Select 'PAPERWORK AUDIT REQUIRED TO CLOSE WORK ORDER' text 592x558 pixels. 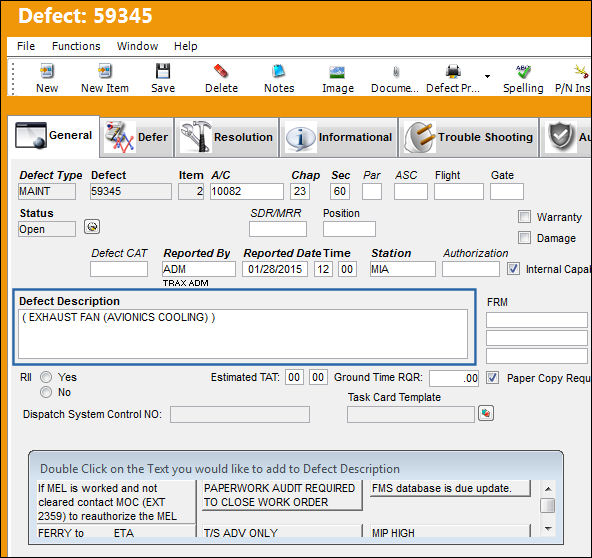[281, 495]
